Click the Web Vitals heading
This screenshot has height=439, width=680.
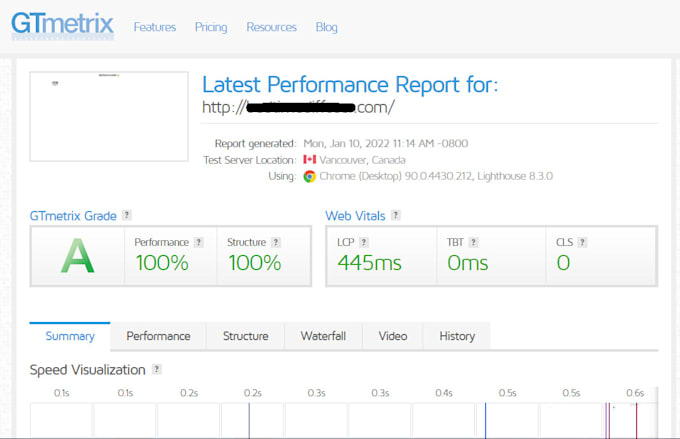coord(355,216)
